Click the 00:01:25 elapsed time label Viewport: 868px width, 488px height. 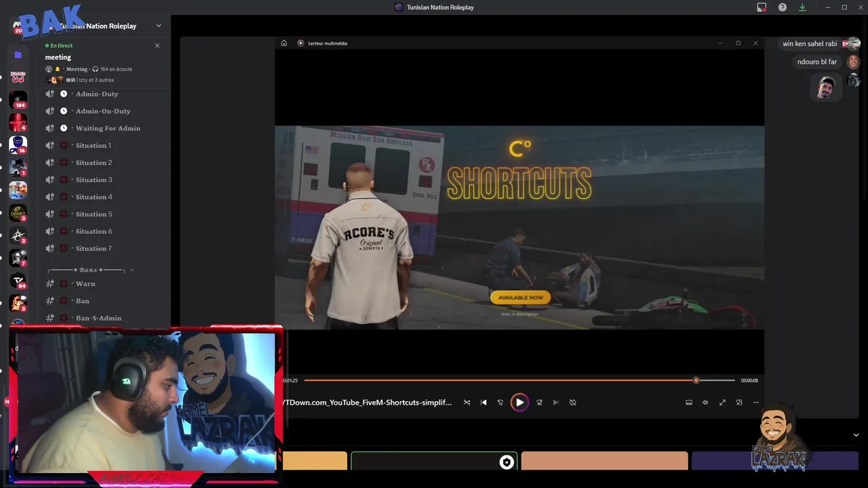[290, 381]
